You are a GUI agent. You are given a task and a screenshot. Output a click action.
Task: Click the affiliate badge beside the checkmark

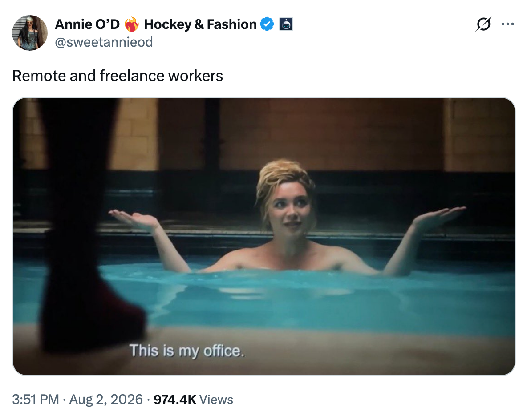coord(286,24)
